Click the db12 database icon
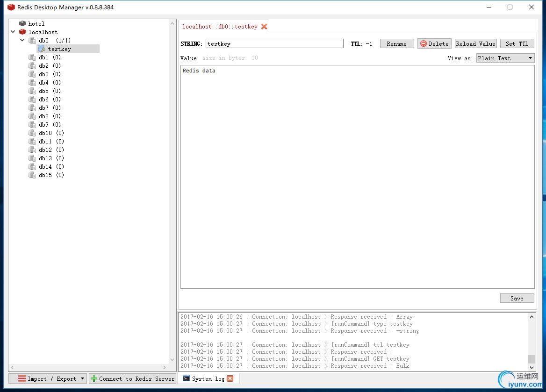The image size is (546, 392). click(x=32, y=150)
